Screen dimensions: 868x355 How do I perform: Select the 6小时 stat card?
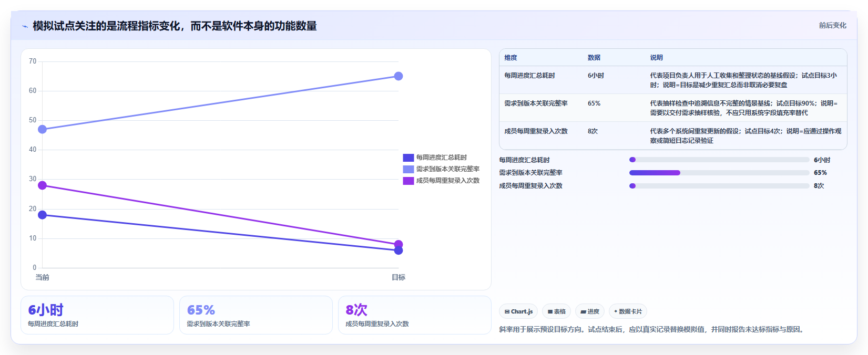(97, 315)
